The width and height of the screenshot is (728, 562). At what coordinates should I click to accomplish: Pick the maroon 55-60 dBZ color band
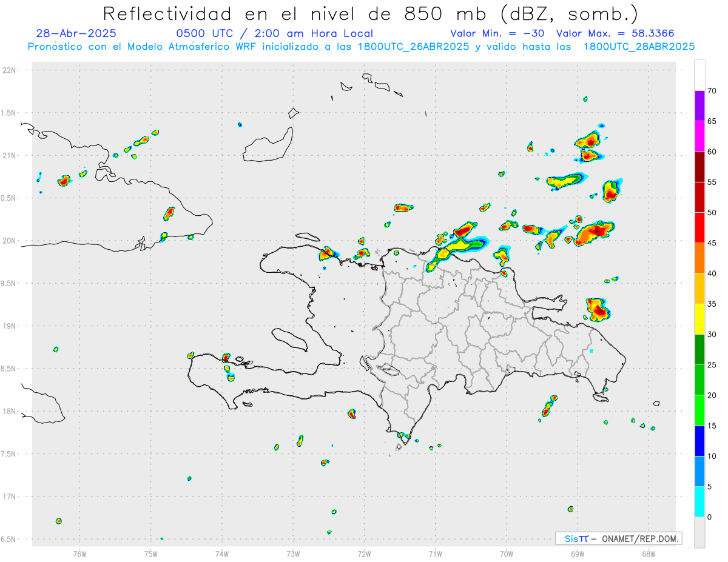pos(699,167)
